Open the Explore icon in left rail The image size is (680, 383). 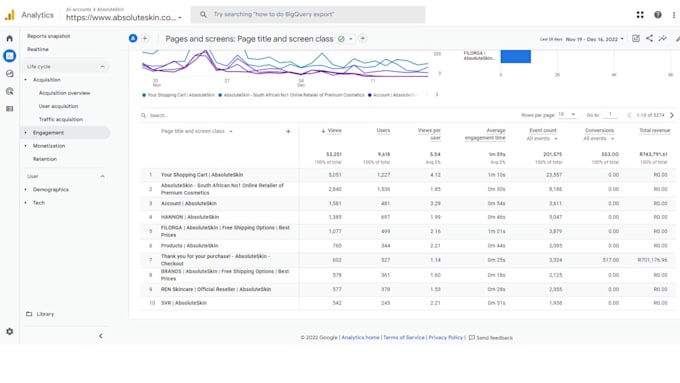[10, 74]
